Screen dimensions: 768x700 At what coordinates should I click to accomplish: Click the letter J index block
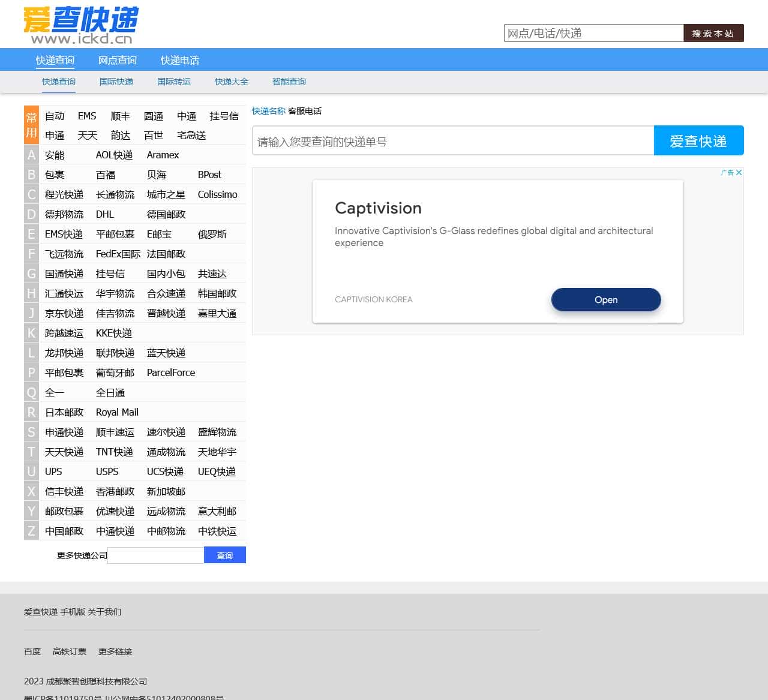pos(31,314)
